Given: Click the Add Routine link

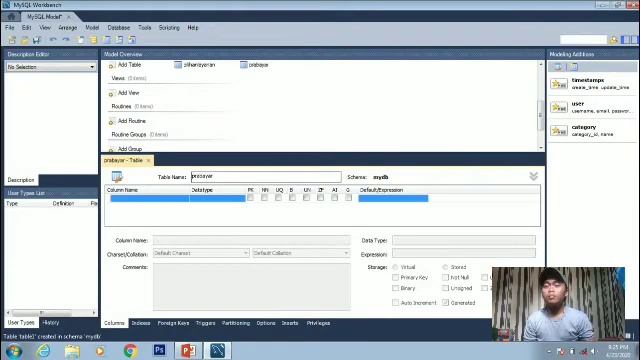Looking at the screenshot, I should pos(132,121).
